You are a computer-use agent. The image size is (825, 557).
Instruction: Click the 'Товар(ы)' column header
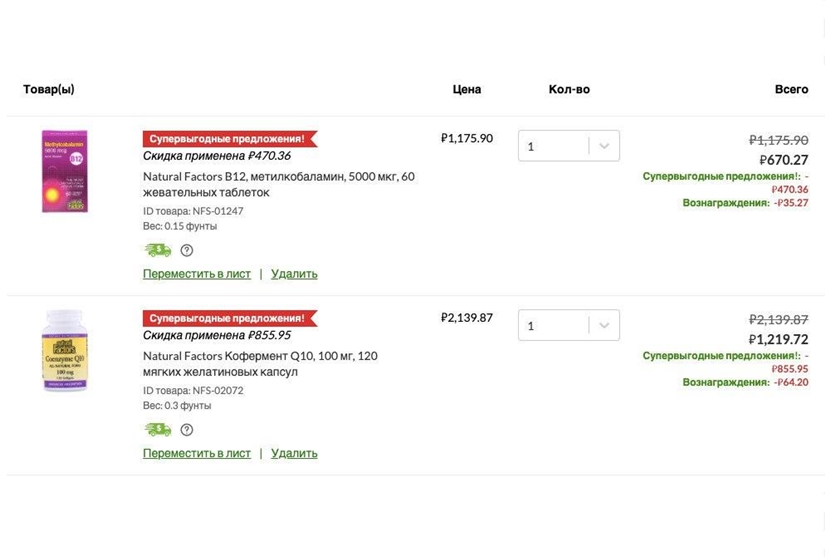coord(49,89)
